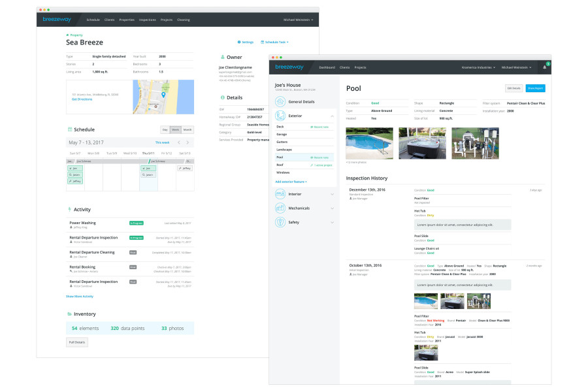Click the notification bell icon
The image size is (588, 392).
click(544, 67)
